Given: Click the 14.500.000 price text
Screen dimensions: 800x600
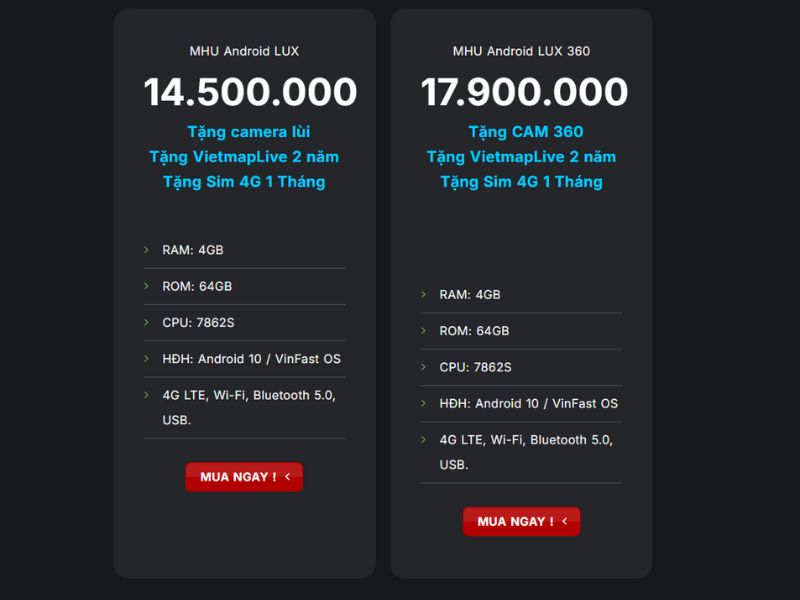Looking at the screenshot, I should pos(245,92).
